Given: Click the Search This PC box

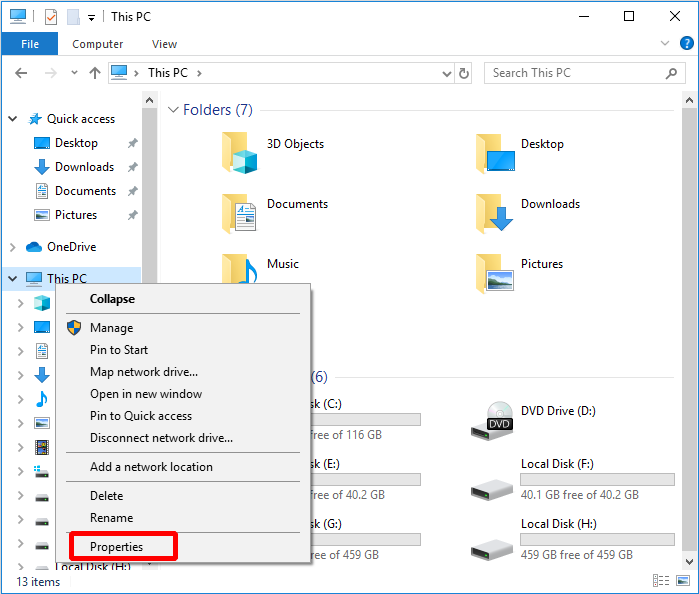Looking at the screenshot, I should [x=575, y=73].
